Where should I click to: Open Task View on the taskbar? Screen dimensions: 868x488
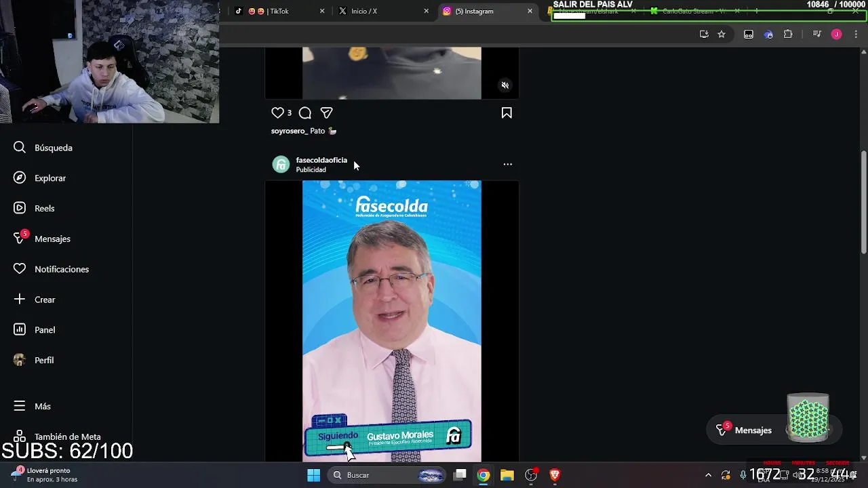(460, 475)
